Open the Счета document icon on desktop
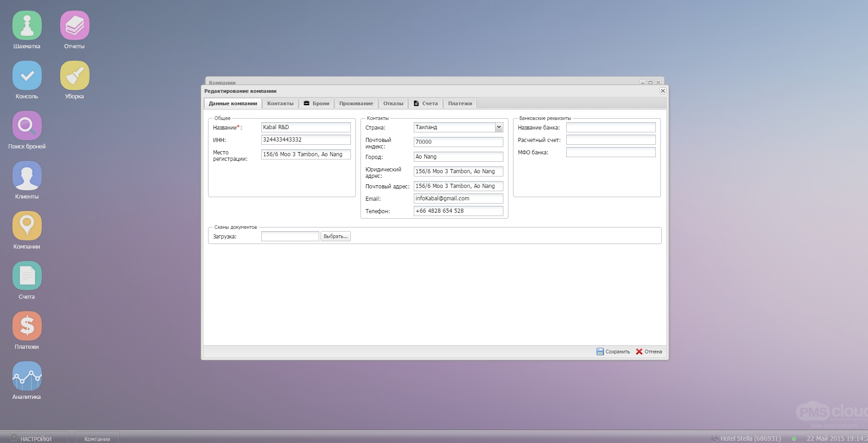 point(27,276)
